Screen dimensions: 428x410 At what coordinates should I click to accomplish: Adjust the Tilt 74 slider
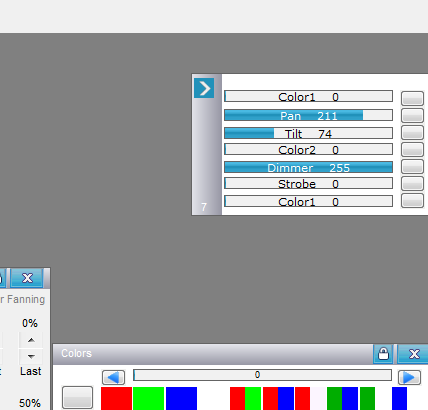[308, 133]
